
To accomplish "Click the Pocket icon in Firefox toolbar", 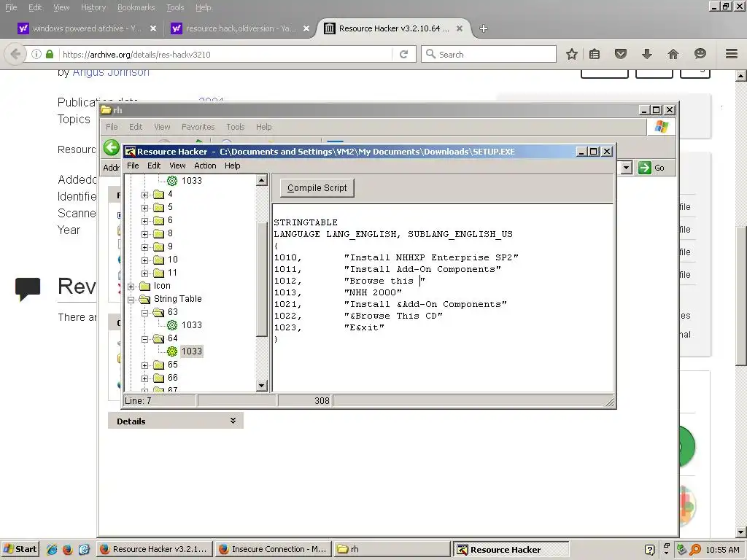I will [x=620, y=54].
